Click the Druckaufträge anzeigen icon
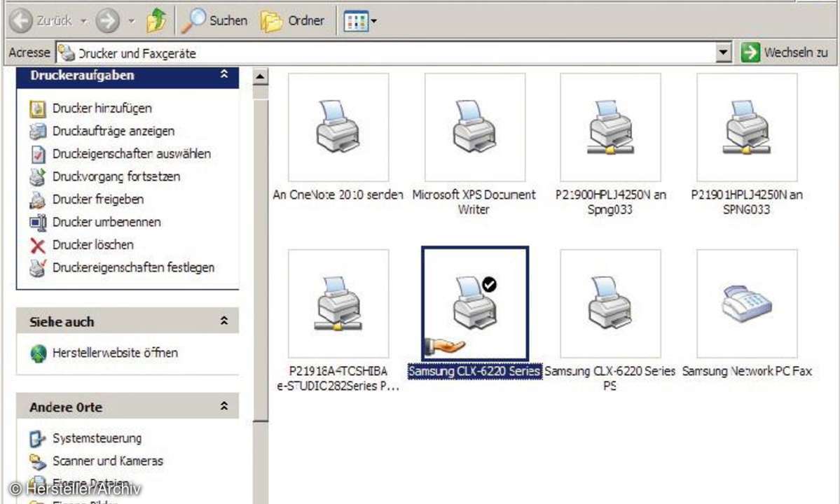 point(38,131)
